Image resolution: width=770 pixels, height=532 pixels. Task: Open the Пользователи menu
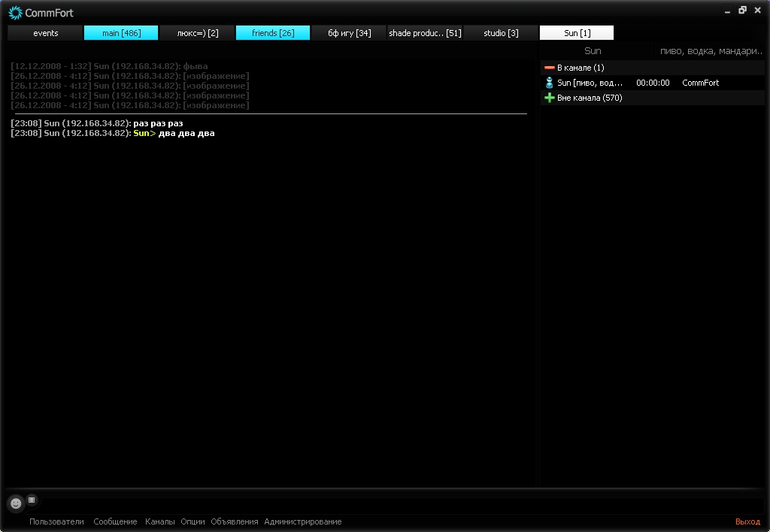pyautogui.click(x=56, y=521)
